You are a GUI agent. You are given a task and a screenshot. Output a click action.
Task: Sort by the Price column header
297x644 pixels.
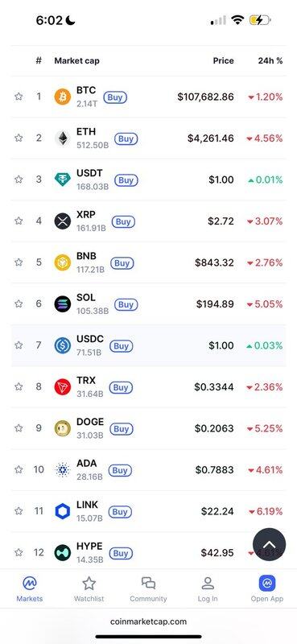pos(224,61)
